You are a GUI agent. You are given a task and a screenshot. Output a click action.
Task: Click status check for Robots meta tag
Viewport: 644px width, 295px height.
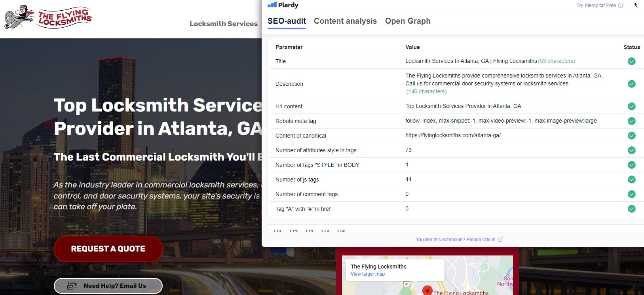coord(632,121)
